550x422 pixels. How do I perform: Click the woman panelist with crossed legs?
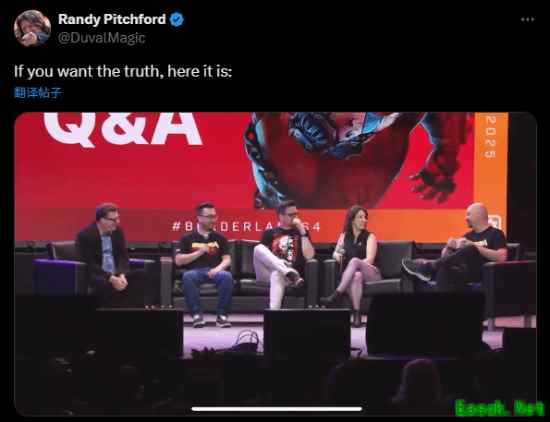click(354, 263)
